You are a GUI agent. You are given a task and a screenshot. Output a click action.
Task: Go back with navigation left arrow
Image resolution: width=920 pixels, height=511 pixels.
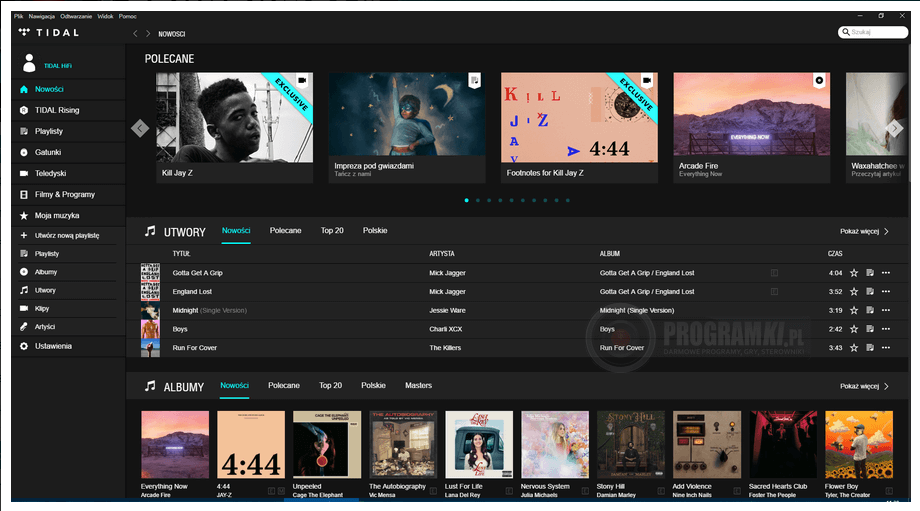click(x=135, y=33)
